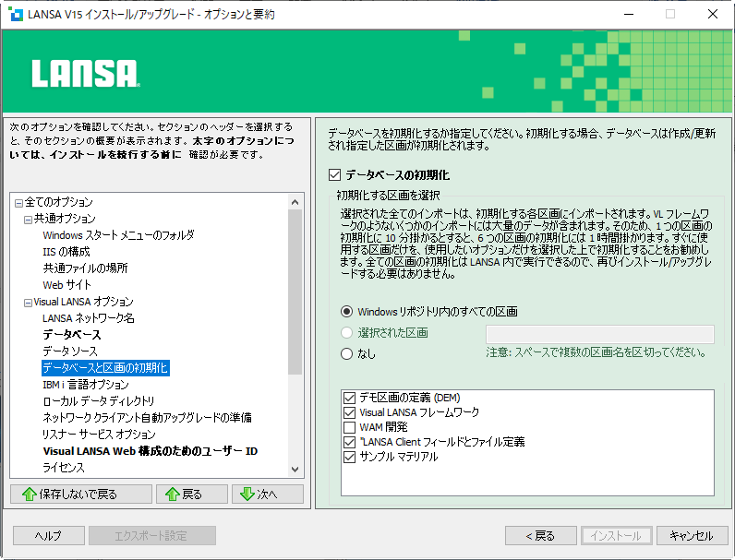The image size is (735, 560).
Task: Select Windows スタート メニューのフォルダ item
Action: point(118,235)
